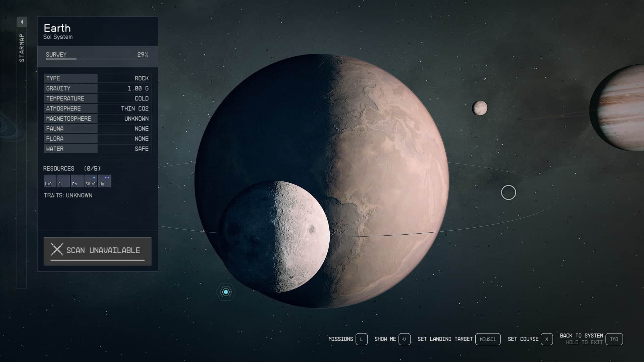644x362 pixels.
Task: Select the Pb resource icon
Action: click(77, 181)
